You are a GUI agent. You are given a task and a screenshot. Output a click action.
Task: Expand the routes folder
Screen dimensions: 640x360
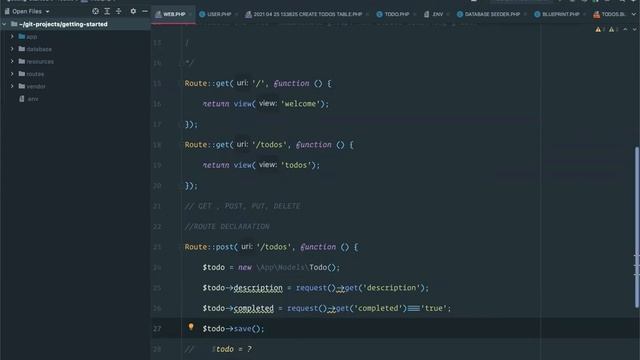click(x=12, y=74)
